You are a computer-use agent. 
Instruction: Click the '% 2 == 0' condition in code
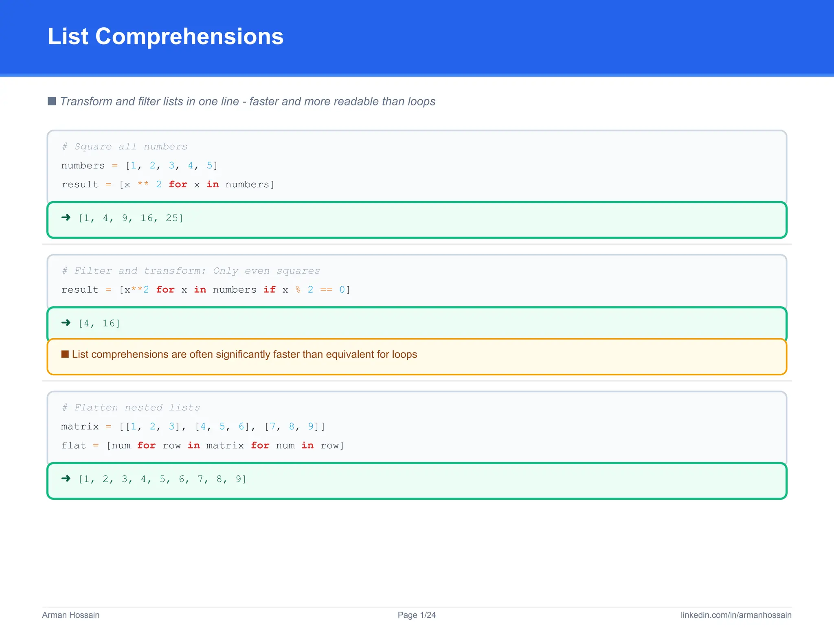click(320, 289)
